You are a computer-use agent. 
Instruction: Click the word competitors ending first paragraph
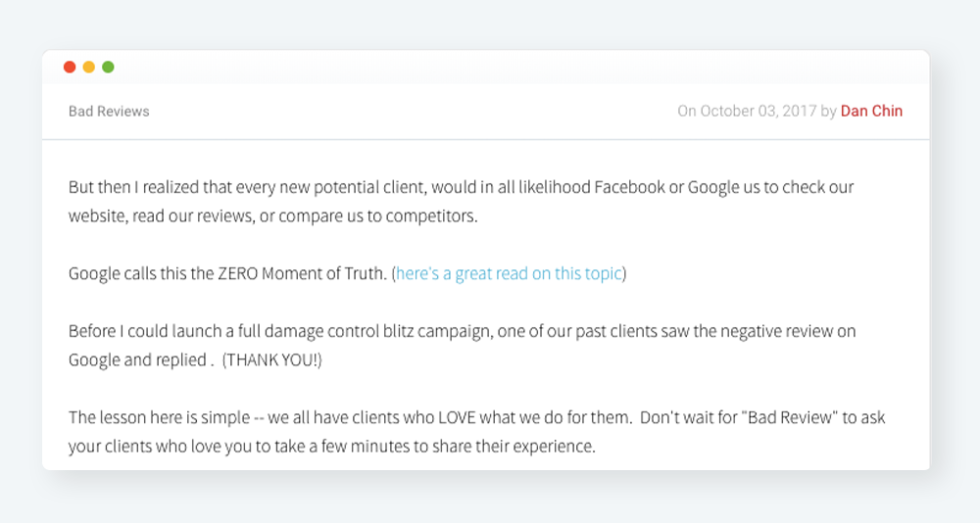pos(431,216)
